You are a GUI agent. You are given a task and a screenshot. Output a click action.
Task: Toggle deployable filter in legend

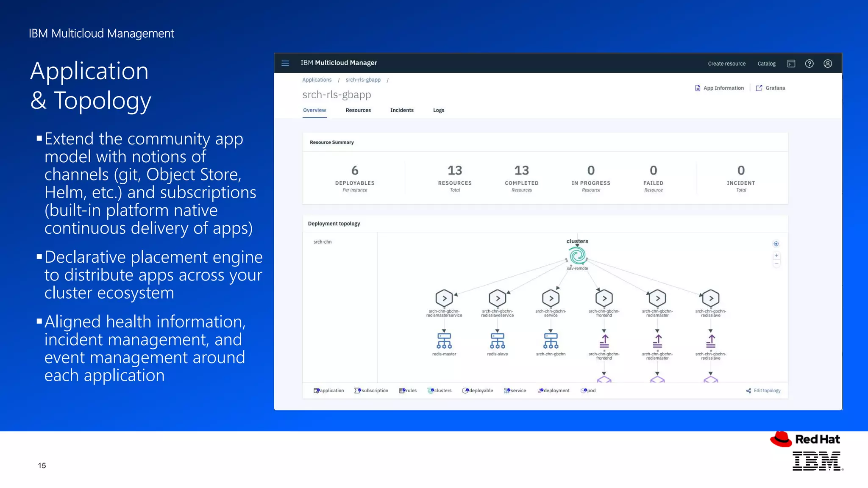(478, 391)
